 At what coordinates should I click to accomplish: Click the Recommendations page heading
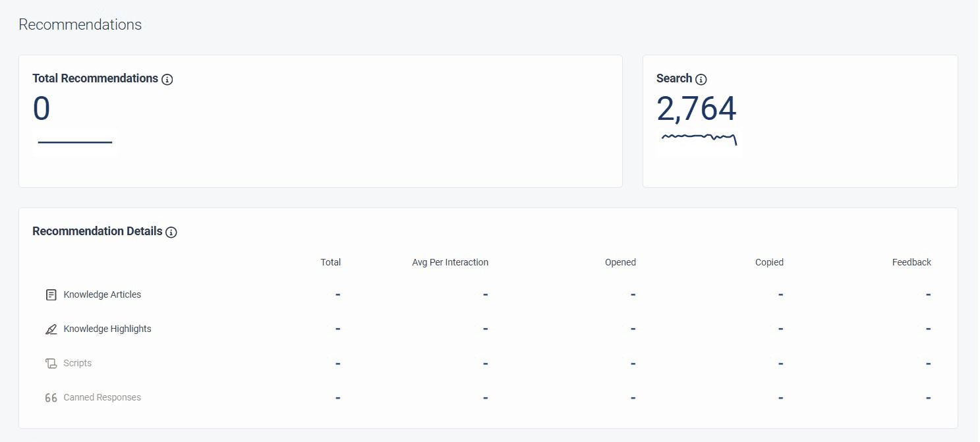80,24
